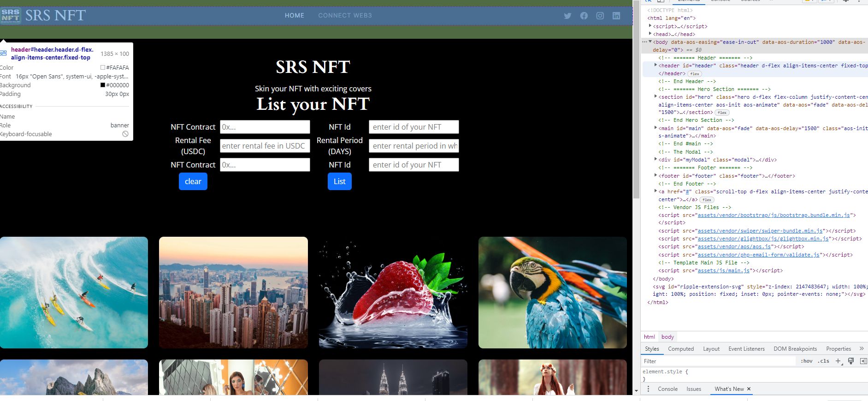Image resolution: width=868 pixels, height=401 pixels.
Task: Click the blue List button
Action: click(340, 181)
